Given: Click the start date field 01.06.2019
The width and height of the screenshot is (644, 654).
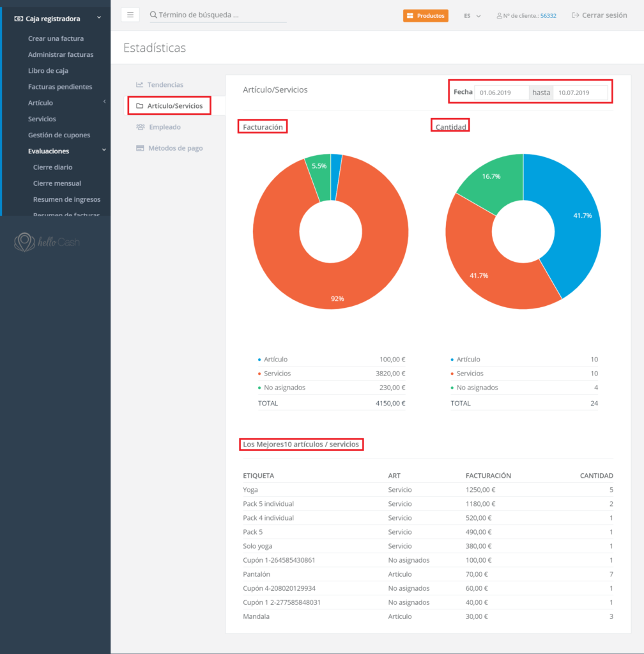Looking at the screenshot, I should [502, 93].
